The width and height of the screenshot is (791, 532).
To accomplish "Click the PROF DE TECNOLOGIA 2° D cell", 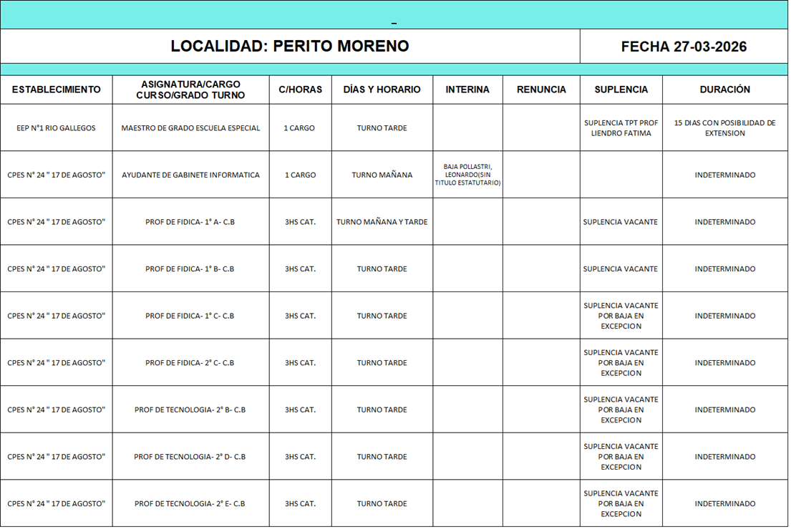I will click(190, 457).
